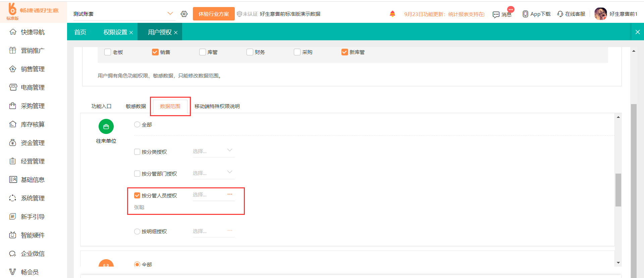Open 库存核算 in the sidebar
This screenshot has width=644, height=278.
coord(33,124)
